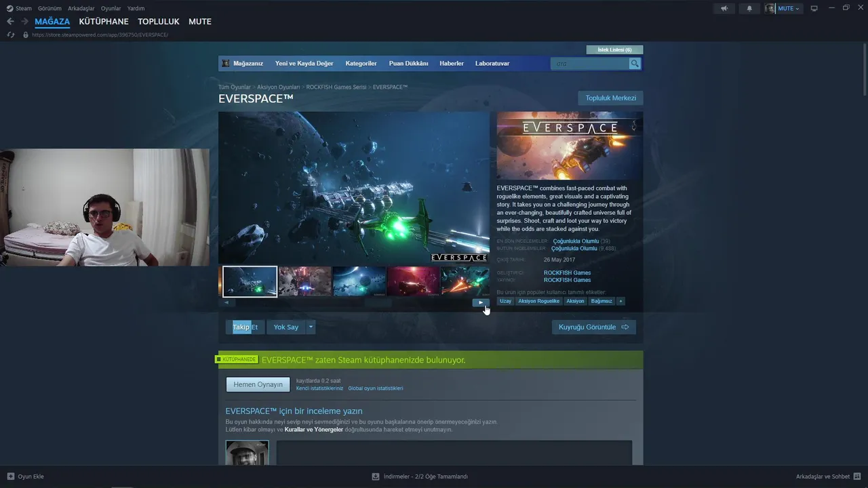Viewport: 868px width, 488px height.
Task: Open Topluluk Merkezi
Action: click(611, 98)
